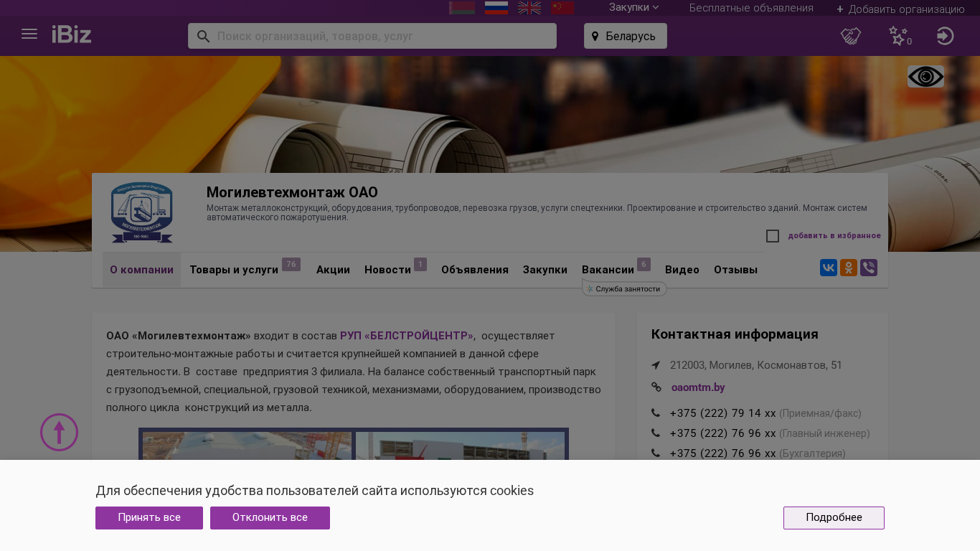980x551 pixels.
Task: Check the добавить в избранное checkbox
Action: pos(773,236)
